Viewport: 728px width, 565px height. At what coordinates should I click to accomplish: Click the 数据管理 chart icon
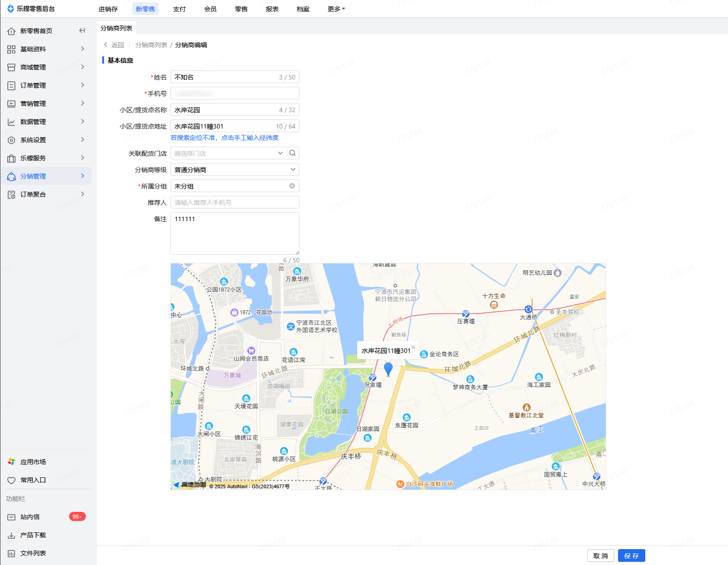click(x=11, y=122)
